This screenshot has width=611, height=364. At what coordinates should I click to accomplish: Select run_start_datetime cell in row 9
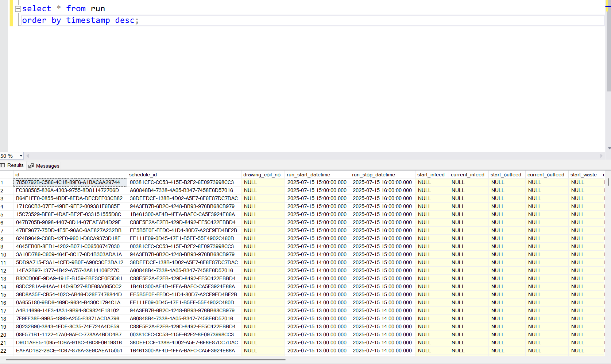[x=317, y=247]
